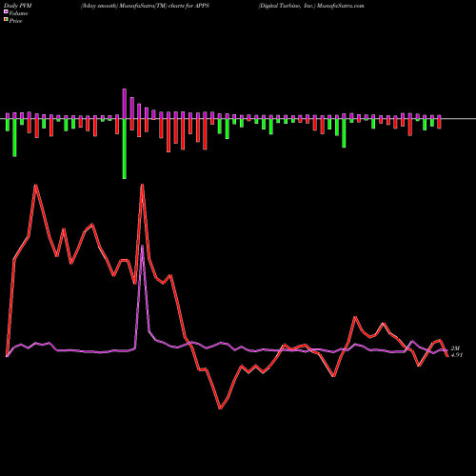The width and height of the screenshot is (476, 476).
Task: Click the '(3day smooth) MunafaSutra(TM) charts for APPS' heading
Action: 145,6
